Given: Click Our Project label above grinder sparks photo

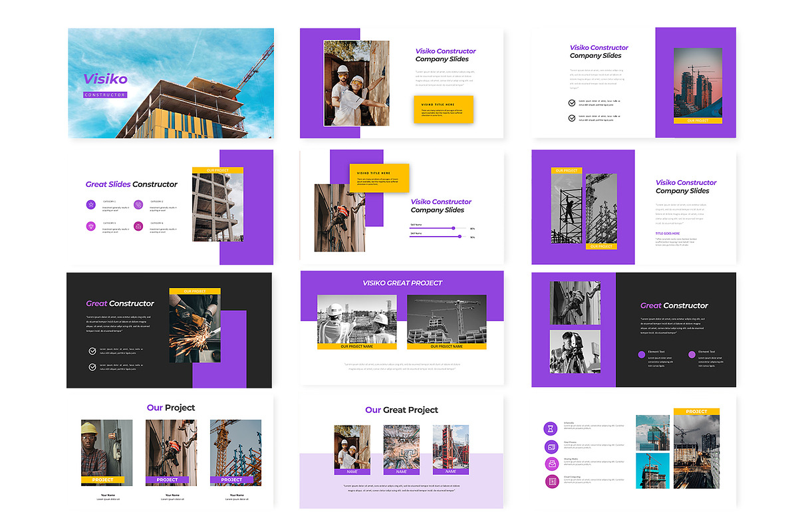Looking at the screenshot, I should point(194,291).
